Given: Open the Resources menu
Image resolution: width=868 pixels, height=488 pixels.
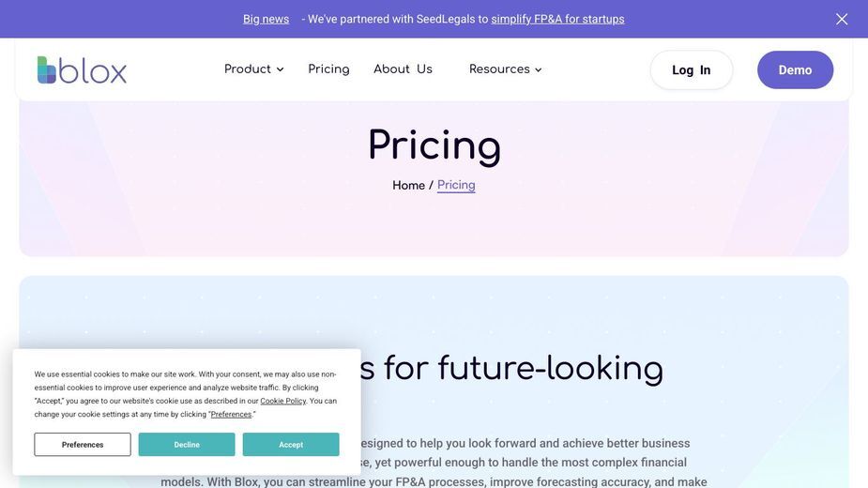Looking at the screenshot, I should click(499, 69).
